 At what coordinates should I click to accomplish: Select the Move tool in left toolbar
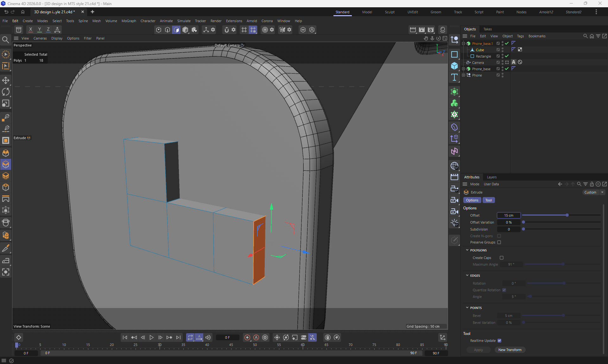[x=6, y=80]
